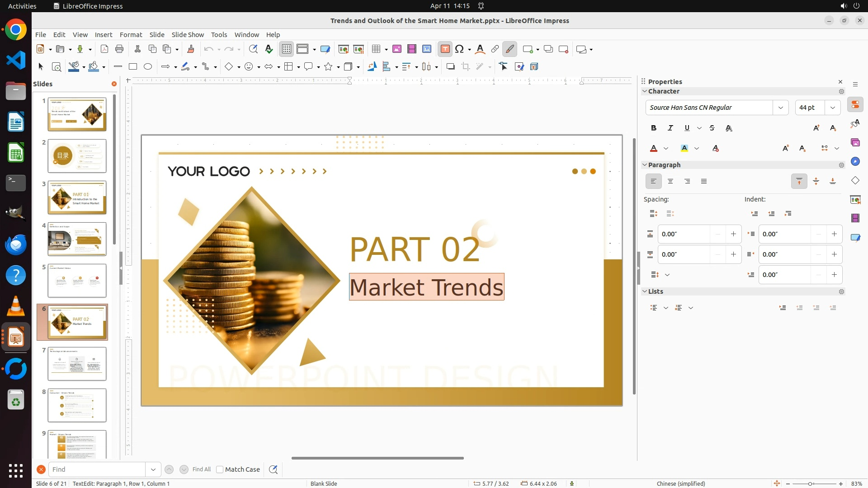Enable the Match Case checkbox
868x488 pixels.
pos(220,469)
